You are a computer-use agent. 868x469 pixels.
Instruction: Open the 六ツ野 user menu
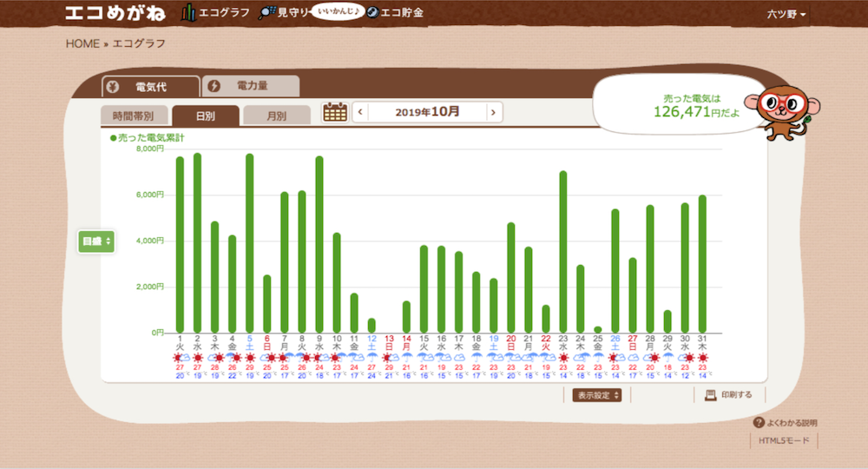click(x=786, y=15)
